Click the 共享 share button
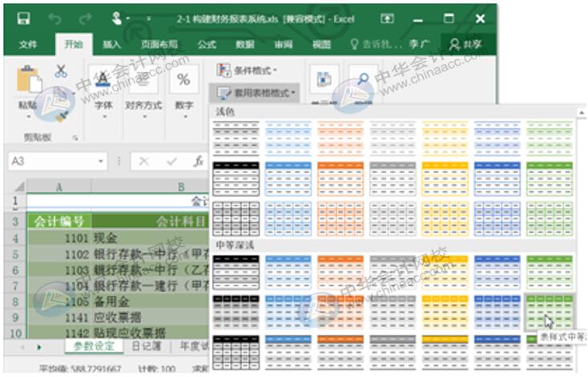The width and height of the screenshot is (588, 377). 465,45
